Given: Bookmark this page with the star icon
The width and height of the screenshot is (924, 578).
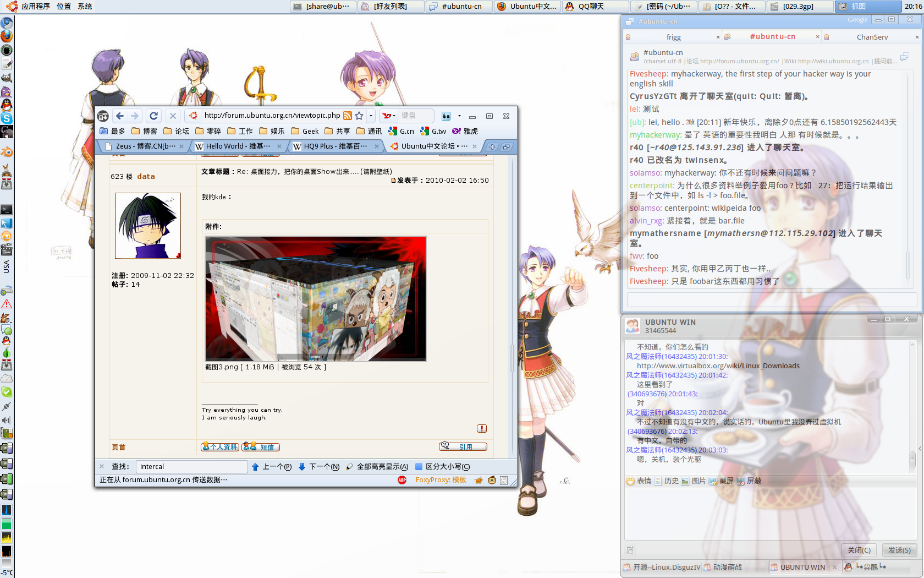Looking at the screenshot, I should click(x=359, y=116).
